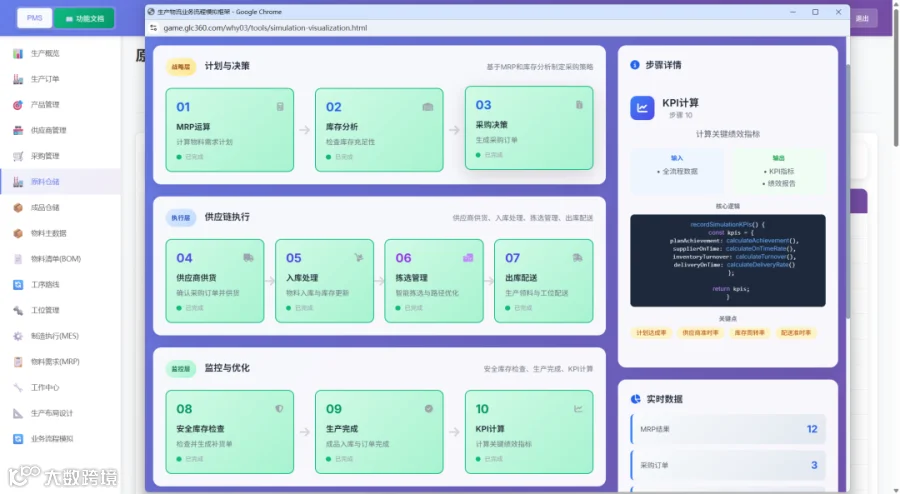Click the pie icon beside 实时数据
Image resolution: width=900 pixels, height=494 pixels.
click(635, 399)
